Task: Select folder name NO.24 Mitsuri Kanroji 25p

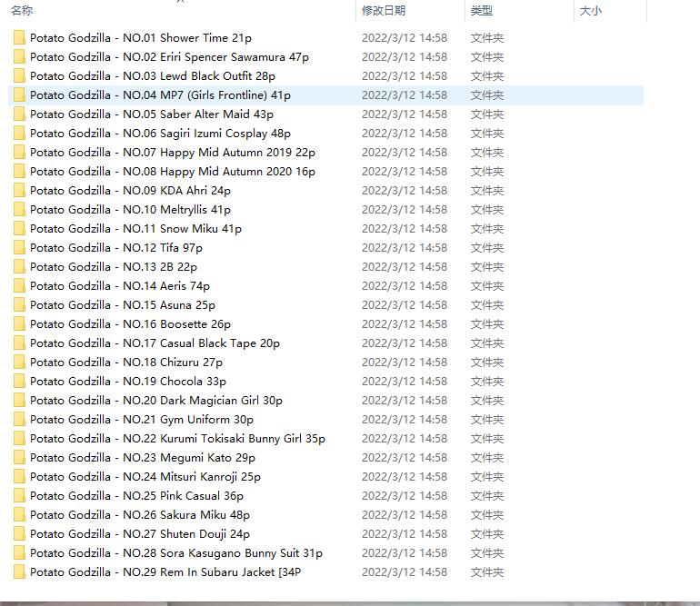Action: 145,477
